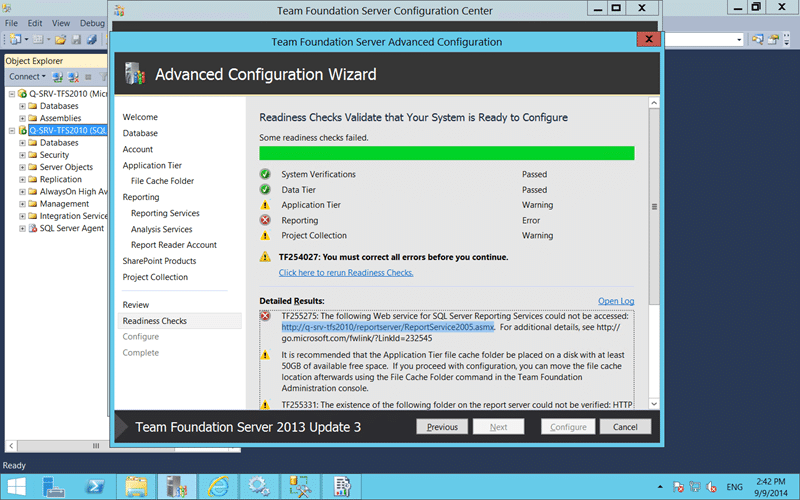Open the Debug menu in SSMS
Viewport: 800px width, 500px height.
(92, 23)
